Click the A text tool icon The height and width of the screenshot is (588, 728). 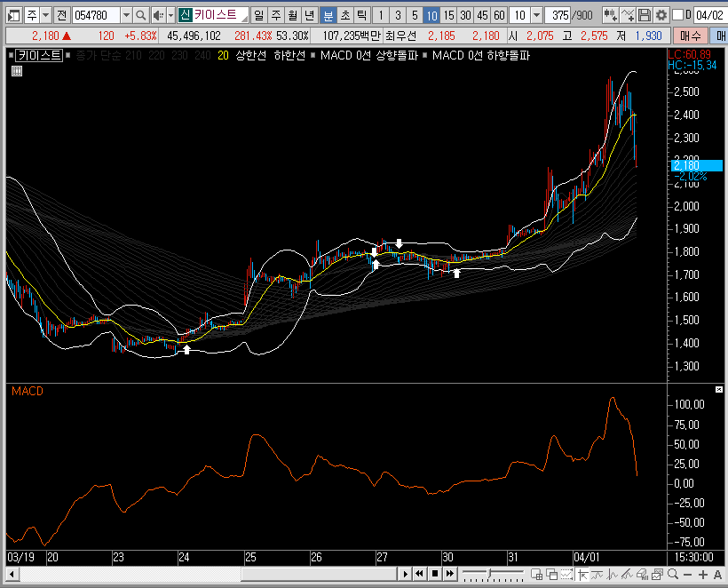tap(717, 575)
